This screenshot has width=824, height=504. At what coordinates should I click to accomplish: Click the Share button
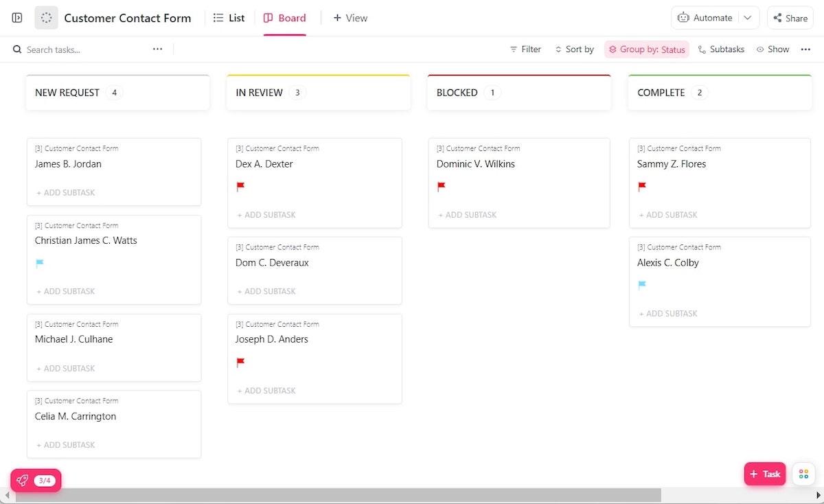coord(790,18)
